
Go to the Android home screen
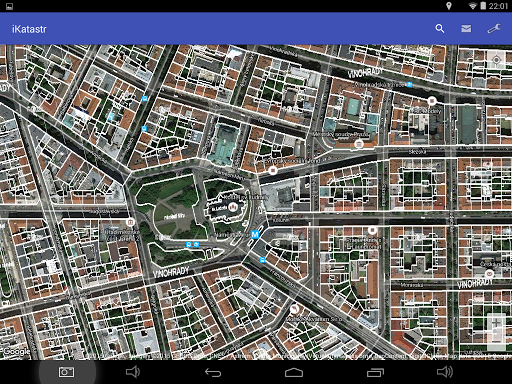pyautogui.click(x=294, y=372)
